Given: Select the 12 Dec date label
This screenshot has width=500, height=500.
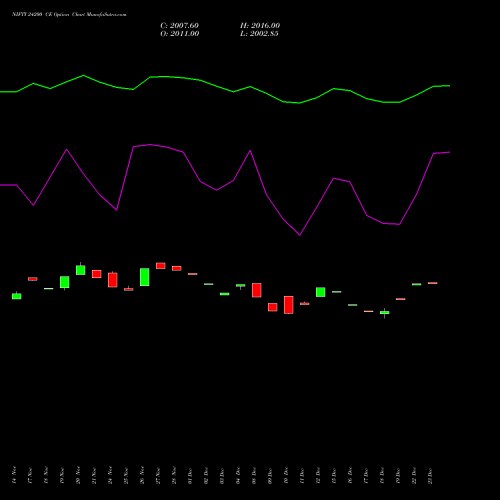Looking at the screenshot, I should (x=318, y=475).
